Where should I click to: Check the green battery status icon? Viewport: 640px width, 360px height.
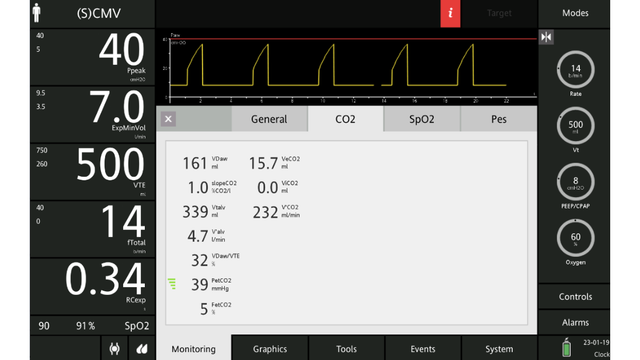(x=566, y=348)
